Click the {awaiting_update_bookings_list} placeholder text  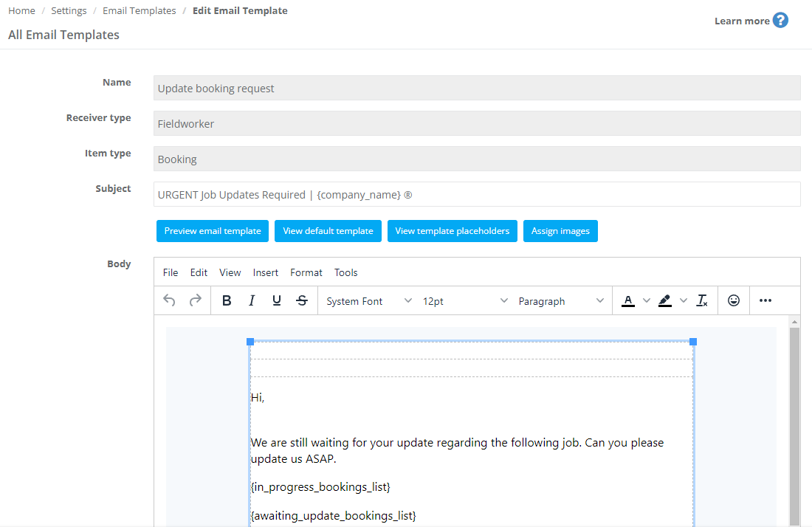point(334,516)
